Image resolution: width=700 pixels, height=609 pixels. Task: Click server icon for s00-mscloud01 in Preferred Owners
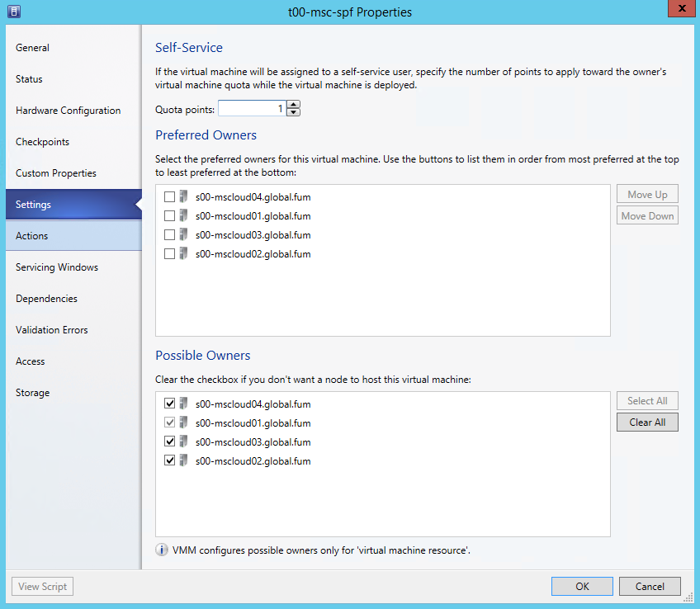tap(183, 215)
